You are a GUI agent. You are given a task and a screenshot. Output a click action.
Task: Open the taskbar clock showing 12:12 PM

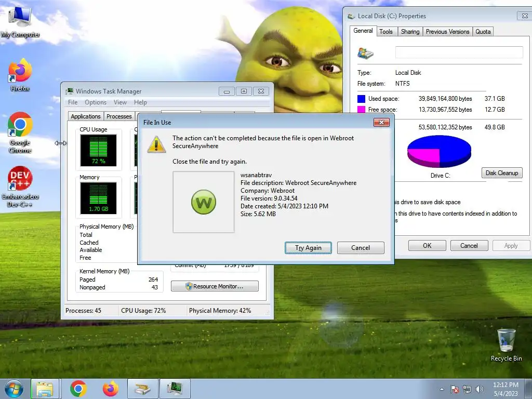(x=506, y=389)
